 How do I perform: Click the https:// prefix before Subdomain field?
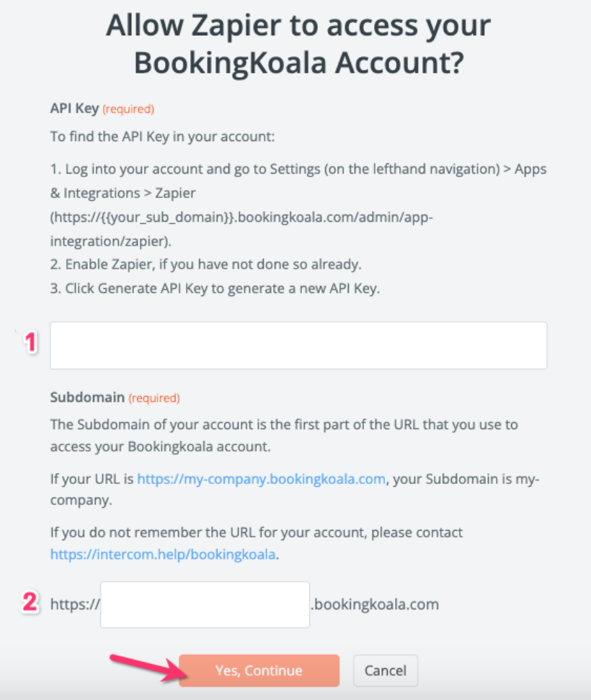[74, 604]
